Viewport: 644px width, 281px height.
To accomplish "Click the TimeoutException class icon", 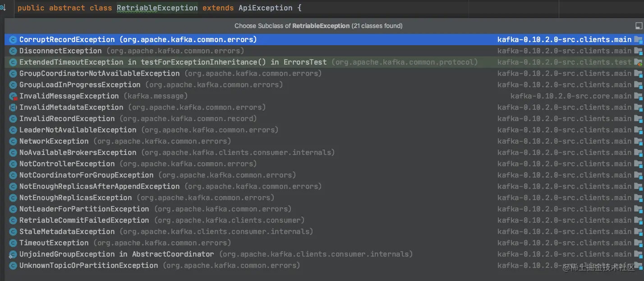I will (x=13, y=243).
